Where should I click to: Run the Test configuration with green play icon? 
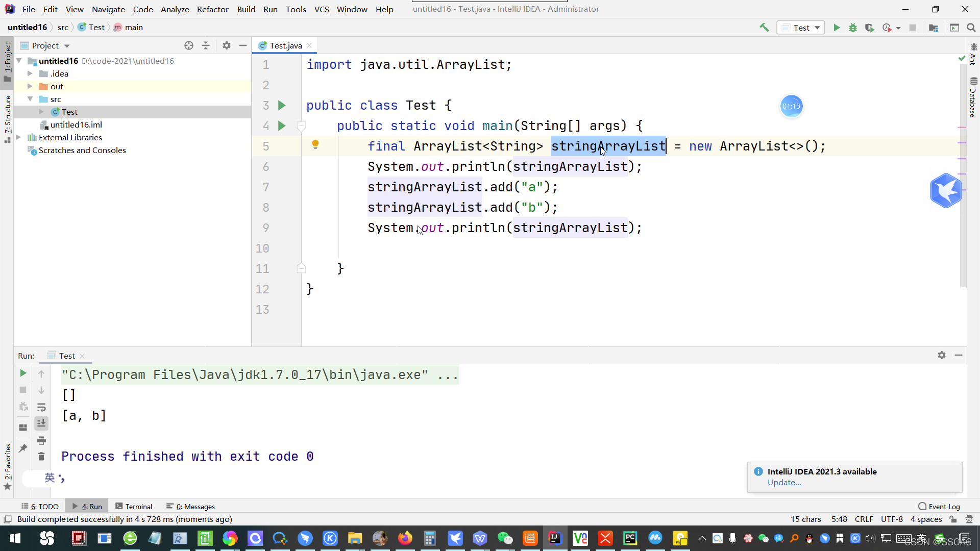tap(837, 28)
